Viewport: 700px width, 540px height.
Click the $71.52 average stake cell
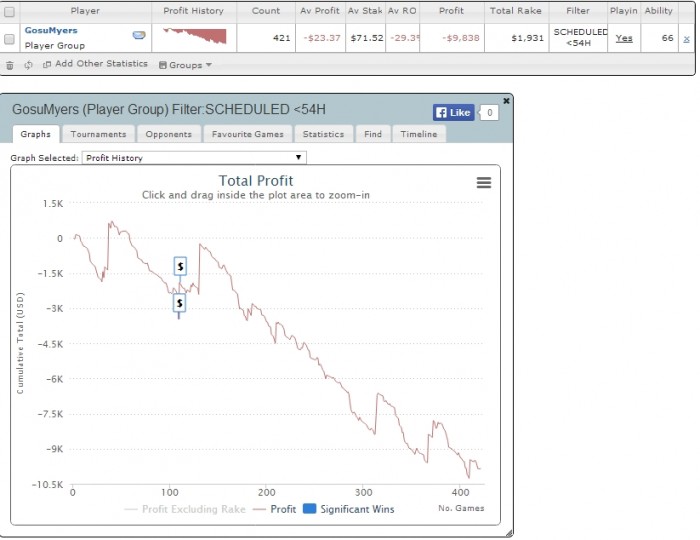367,38
